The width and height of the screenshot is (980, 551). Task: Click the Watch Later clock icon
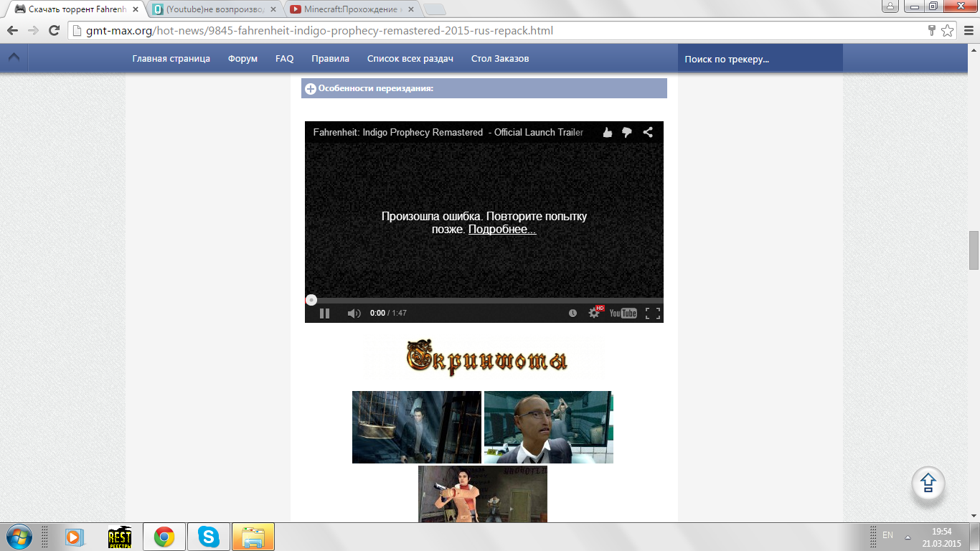573,313
